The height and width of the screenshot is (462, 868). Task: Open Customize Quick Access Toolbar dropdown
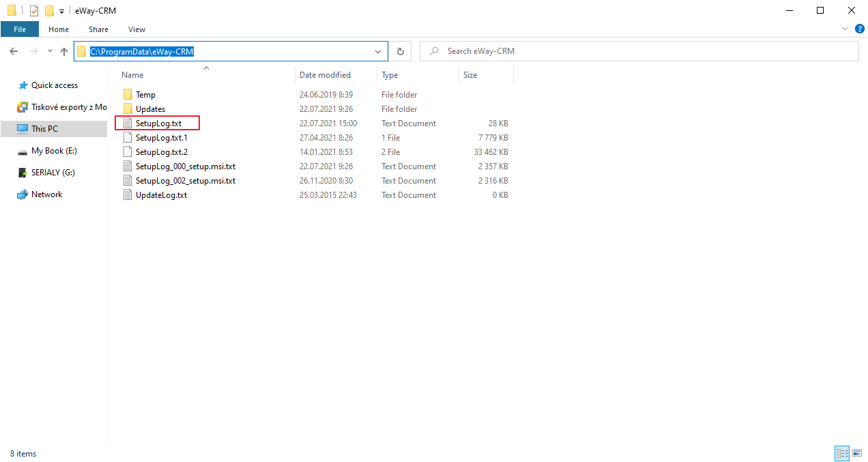pos(61,12)
